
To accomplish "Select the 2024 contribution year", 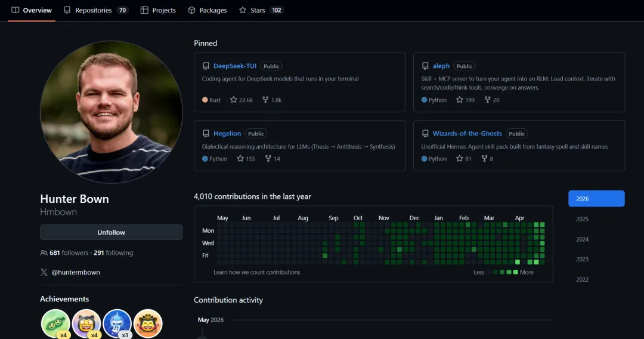I will [583, 239].
